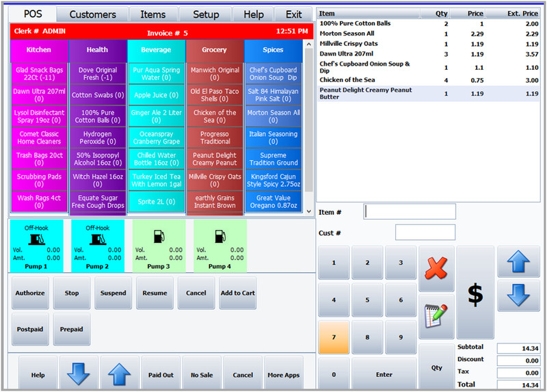Click keypad number 7
This screenshot has width=547, height=392.
coord(334,337)
